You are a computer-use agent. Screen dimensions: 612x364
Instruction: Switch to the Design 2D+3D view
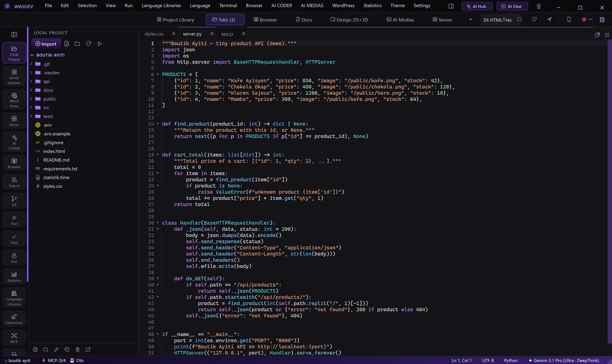tap(349, 20)
